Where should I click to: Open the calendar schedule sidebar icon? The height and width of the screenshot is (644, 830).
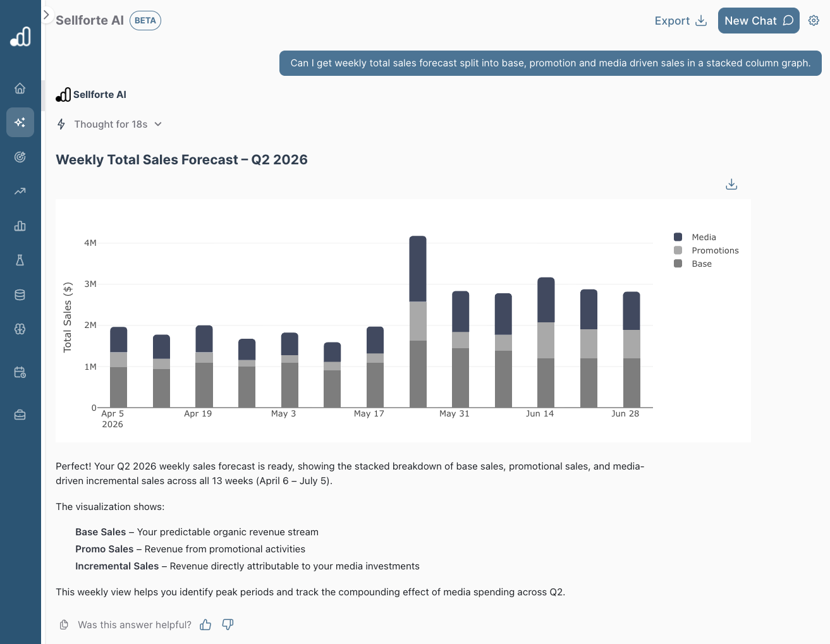coord(20,372)
